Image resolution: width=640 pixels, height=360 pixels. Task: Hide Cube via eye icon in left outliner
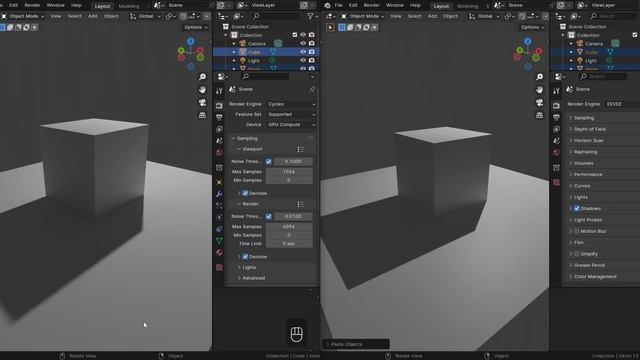coord(303,52)
